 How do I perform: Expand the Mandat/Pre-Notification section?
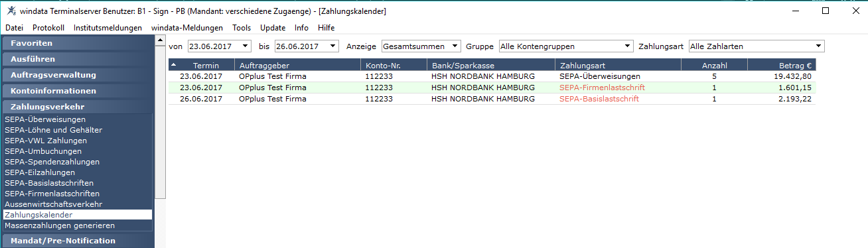77,241
